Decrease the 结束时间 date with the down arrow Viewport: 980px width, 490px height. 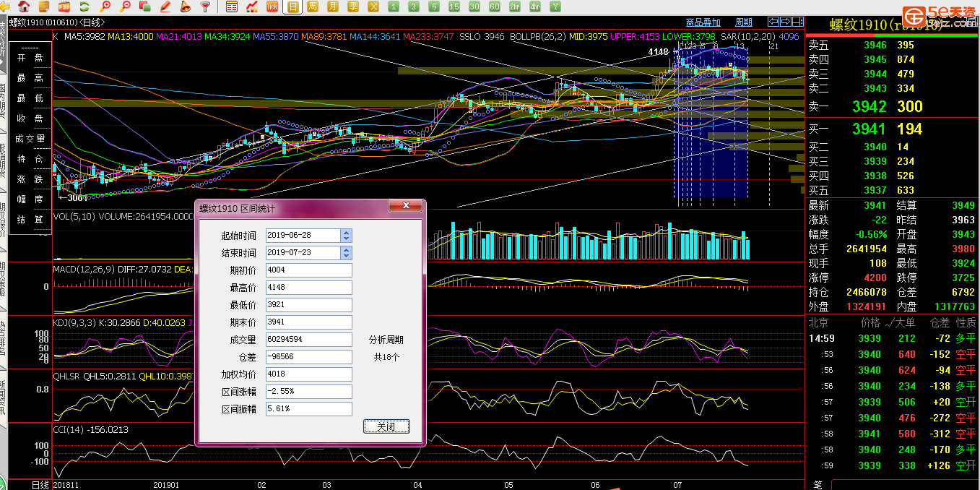(347, 256)
